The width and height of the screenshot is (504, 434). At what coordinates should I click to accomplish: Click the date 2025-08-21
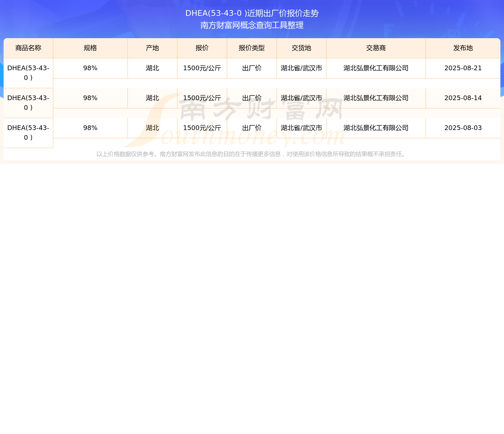point(463,68)
